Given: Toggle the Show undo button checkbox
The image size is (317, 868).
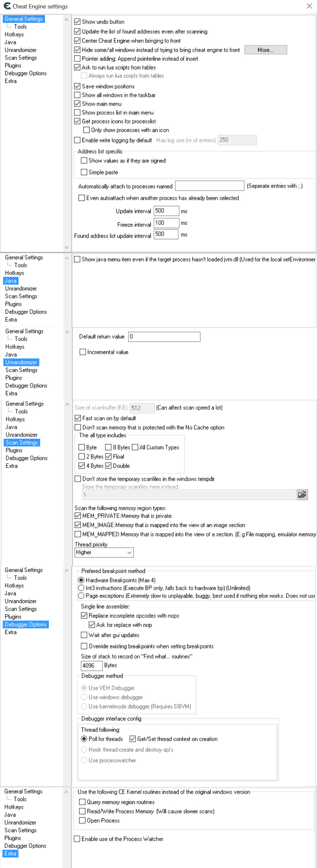Looking at the screenshot, I should pos(78,22).
